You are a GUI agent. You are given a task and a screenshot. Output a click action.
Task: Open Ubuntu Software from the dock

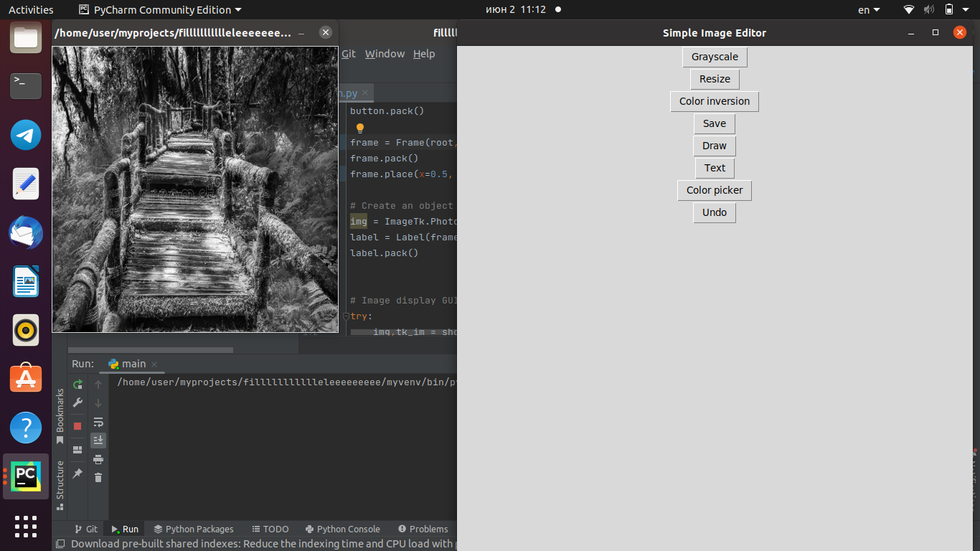pyautogui.click(x=26, y=379)
